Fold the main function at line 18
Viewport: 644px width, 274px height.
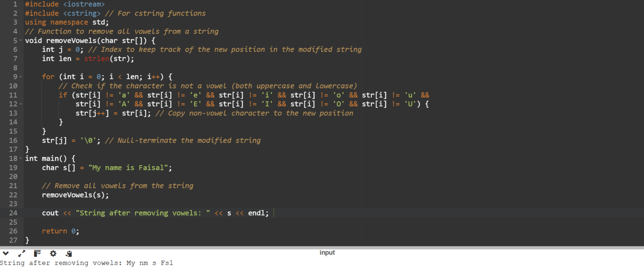[x=21, y=159]
